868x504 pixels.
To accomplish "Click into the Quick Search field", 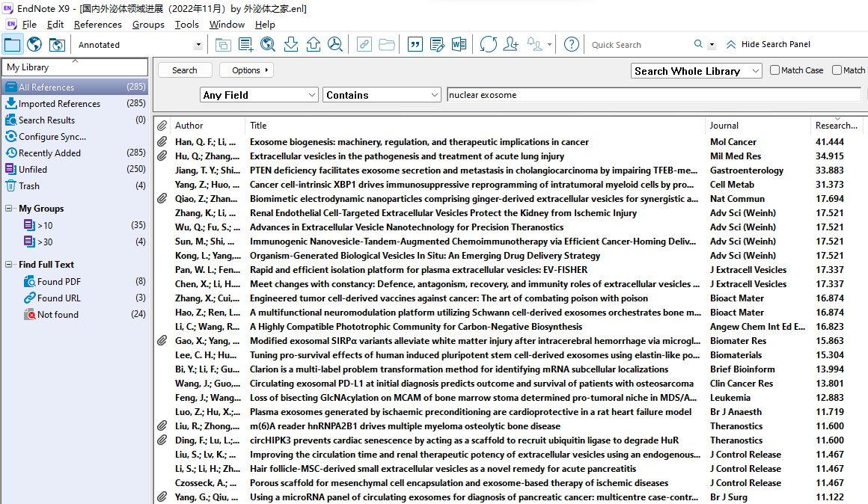I will tap(639, 45).
